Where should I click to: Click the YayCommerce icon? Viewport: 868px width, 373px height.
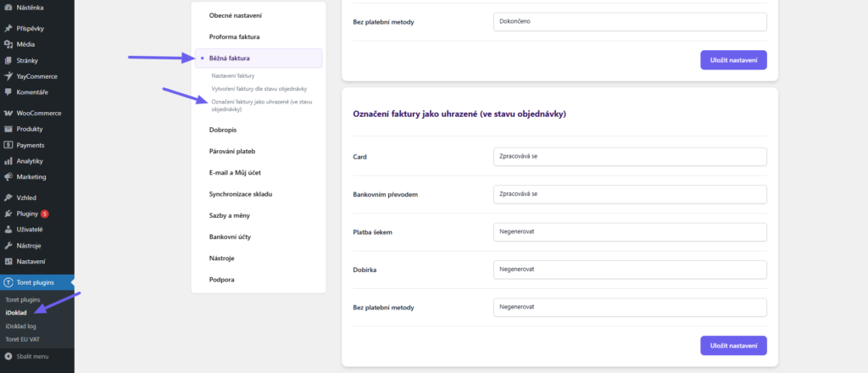click(x=8, y=76)
